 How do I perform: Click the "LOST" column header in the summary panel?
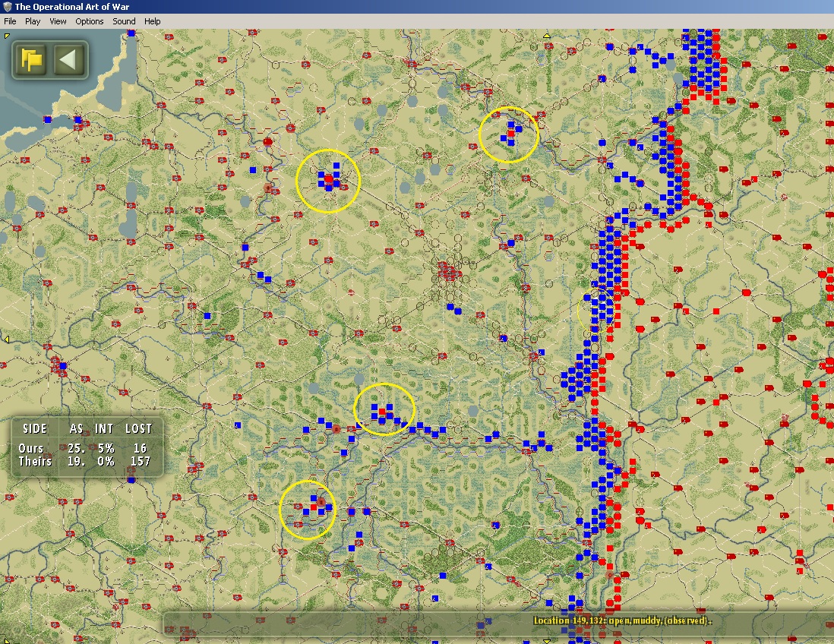(139, 428)
